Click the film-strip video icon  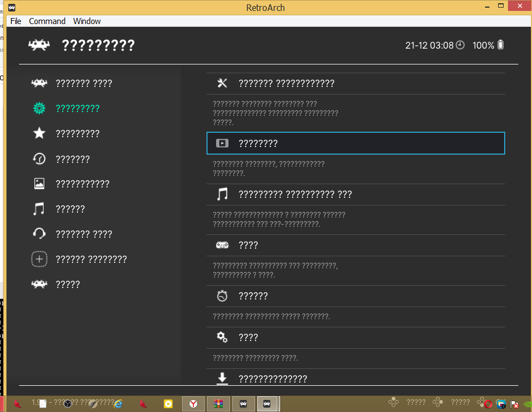click(222, 143)
